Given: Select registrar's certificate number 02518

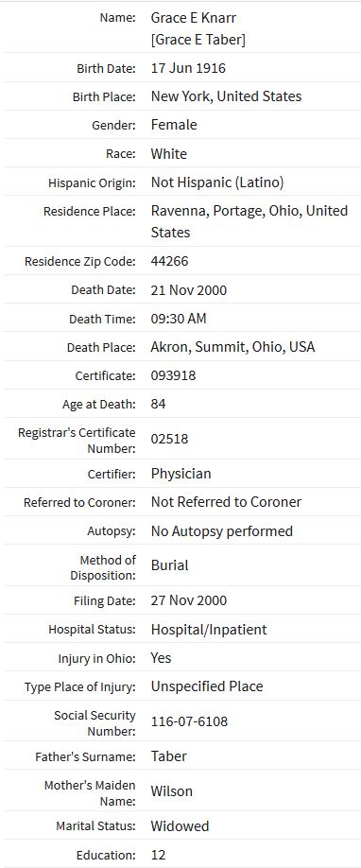Looking at the screenshot, I should 169,439.
